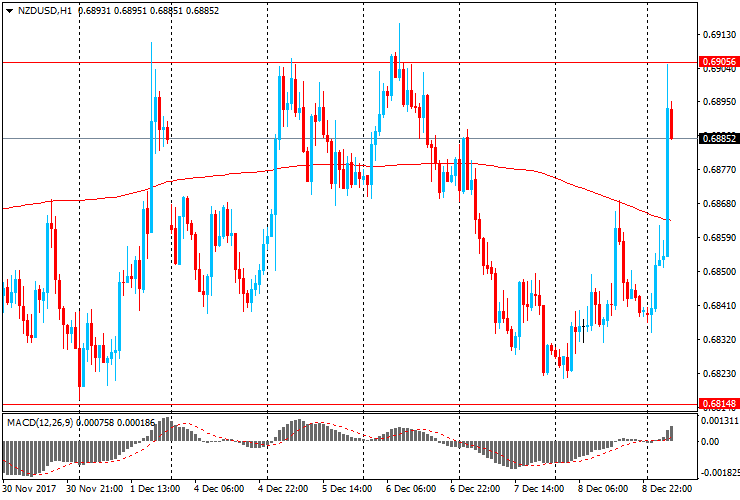Select the 0.68320 price scale value
Viewport: 740px width, 500px height.
click(x=719, y=339)
